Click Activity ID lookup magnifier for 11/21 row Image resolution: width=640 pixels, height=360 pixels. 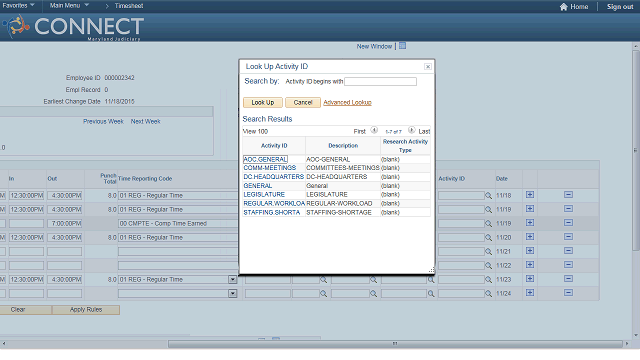coord(488,251)
